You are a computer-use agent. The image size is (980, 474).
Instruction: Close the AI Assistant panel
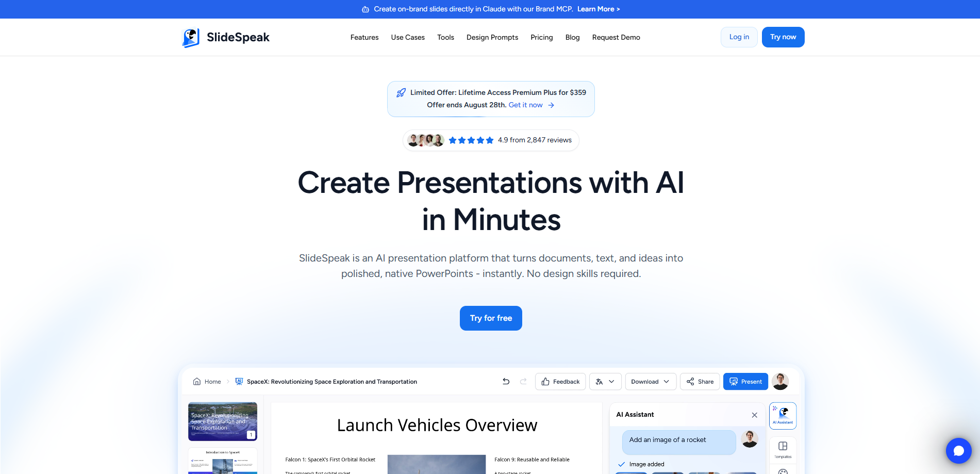pos(755,415)
